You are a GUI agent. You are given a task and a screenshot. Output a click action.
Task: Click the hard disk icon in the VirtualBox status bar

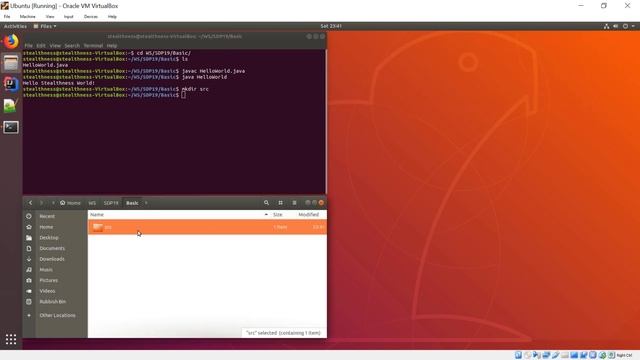pyautogui.click(x=518, y=355)
